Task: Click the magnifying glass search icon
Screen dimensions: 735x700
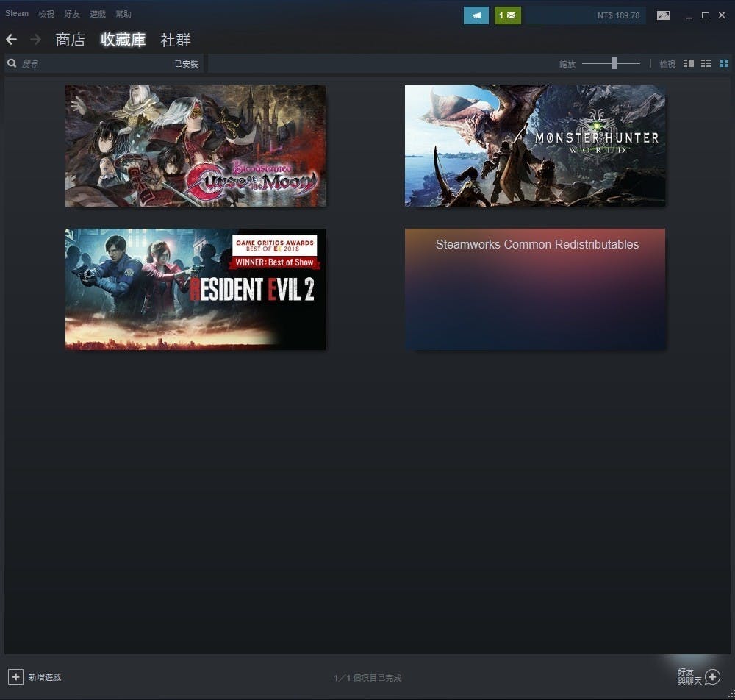Action: pyautogui.click(x=12, y=64)
